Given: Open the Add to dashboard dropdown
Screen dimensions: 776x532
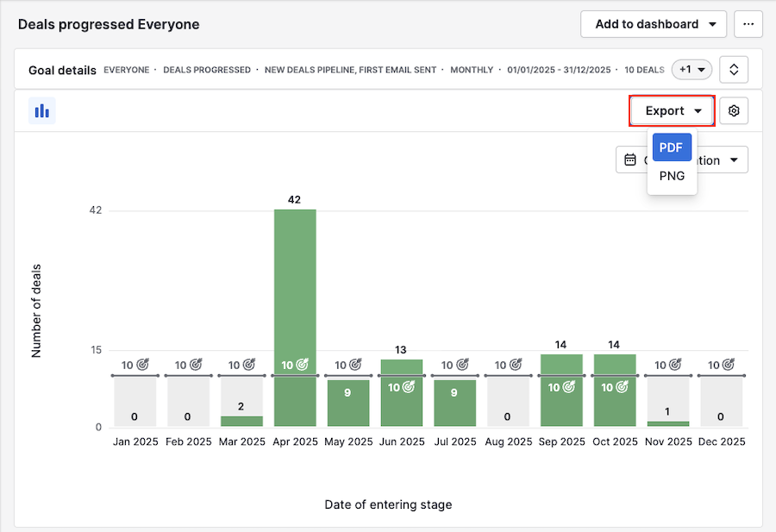Looking at the screenshot, I should tap(654, 24).
